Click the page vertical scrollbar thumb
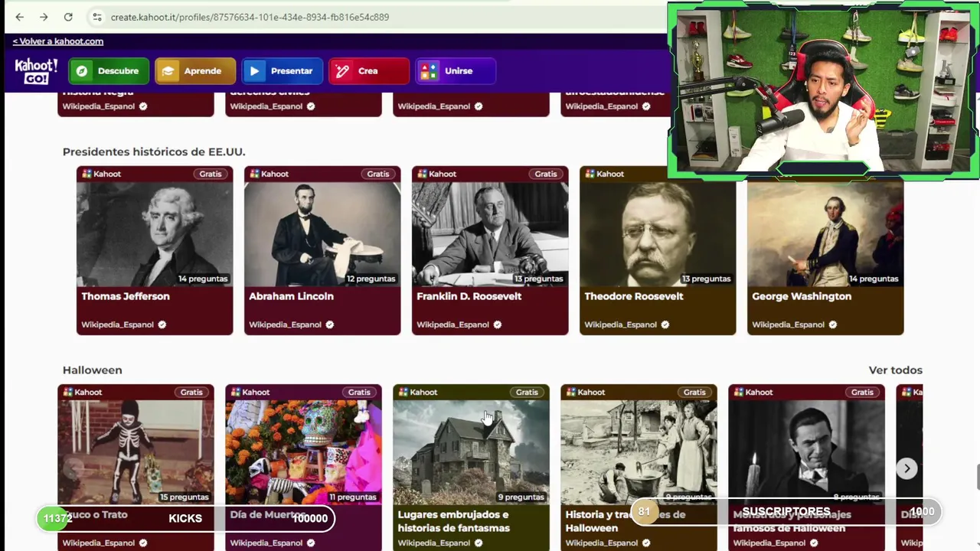This screenshot has height=551, width=980. click(978, 477)
